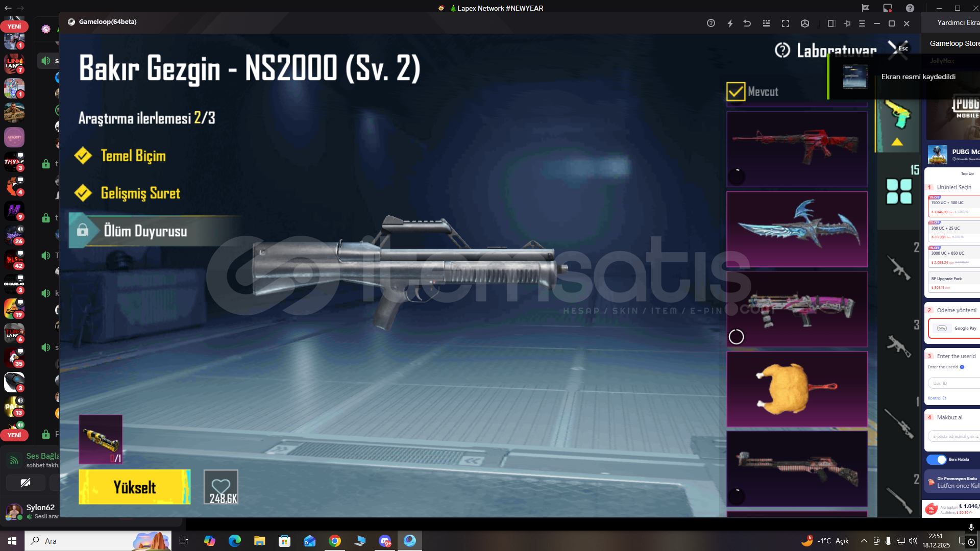Open the four-square grid category icon
Screen dimensions: 980x551
tap(899, 191)
